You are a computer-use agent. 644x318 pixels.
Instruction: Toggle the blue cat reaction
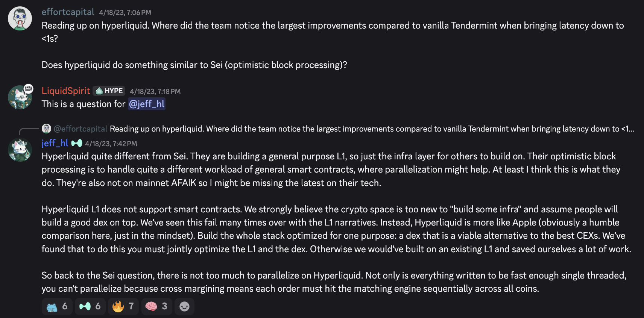point(57,306)
